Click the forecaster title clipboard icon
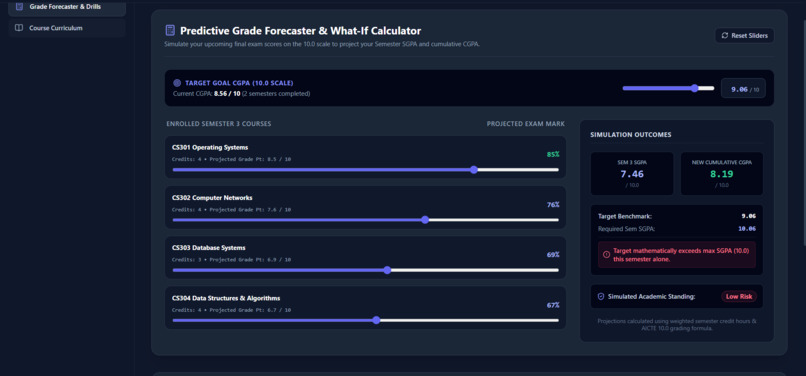Image resolution: width=806 pixels, height=376 pixels. point(170,30)
